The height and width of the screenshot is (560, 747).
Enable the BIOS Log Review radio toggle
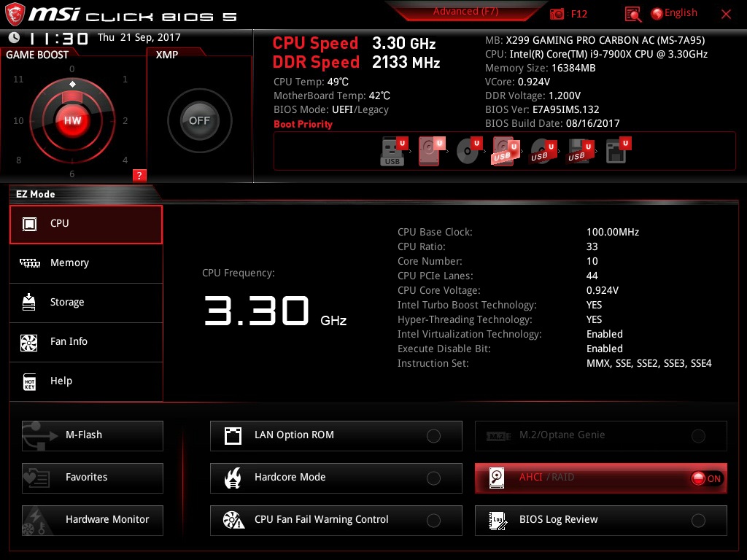(x=698, y=521)
